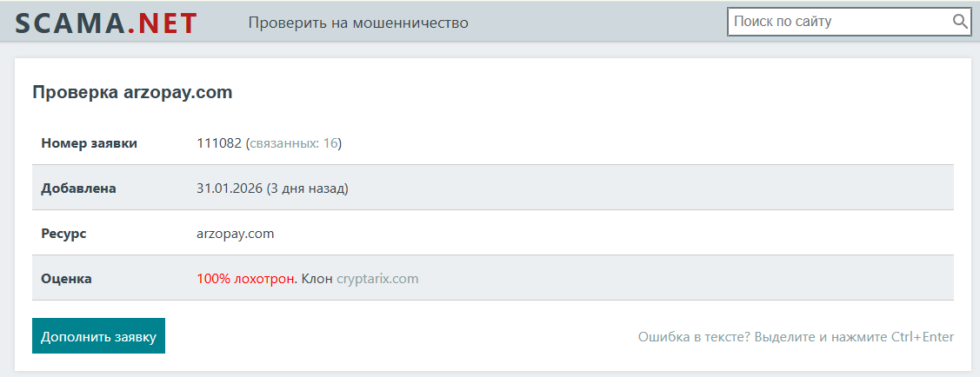Viewport: 980px width, 377px height.
Task: Click arzopay.com in the Ресурс row
Action: coord(236,234)
